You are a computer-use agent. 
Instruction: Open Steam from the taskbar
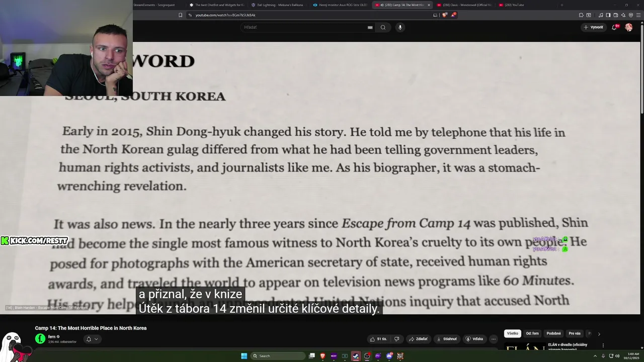[356, 356]
